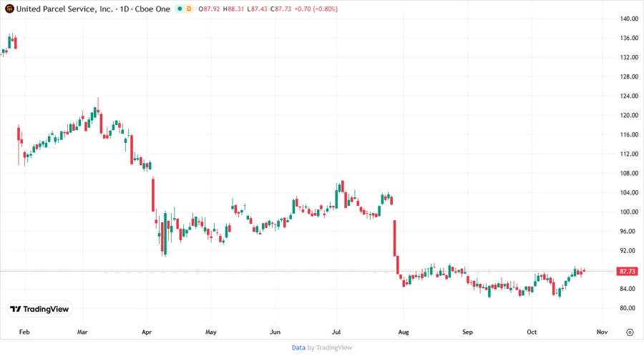Click the 108.00 price axis label
The height and width of the screenshot is (356, 644).
[x=629, y=173]
